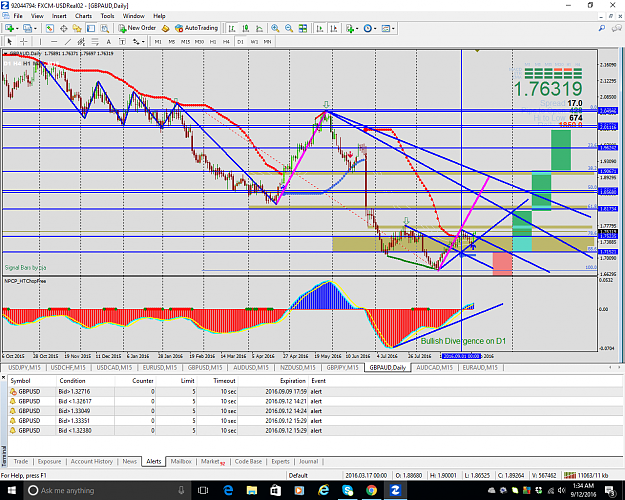625x500 pixels.
Task: Select alert row Bid>1.32716
Action: click(x=315, y=392)
